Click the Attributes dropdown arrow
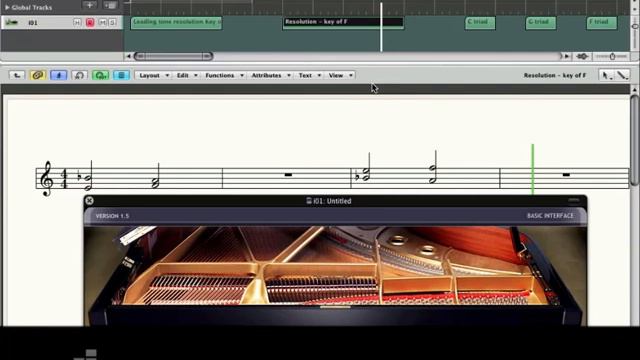This screenshot has width=640, height=360. (x=289, y=76)
